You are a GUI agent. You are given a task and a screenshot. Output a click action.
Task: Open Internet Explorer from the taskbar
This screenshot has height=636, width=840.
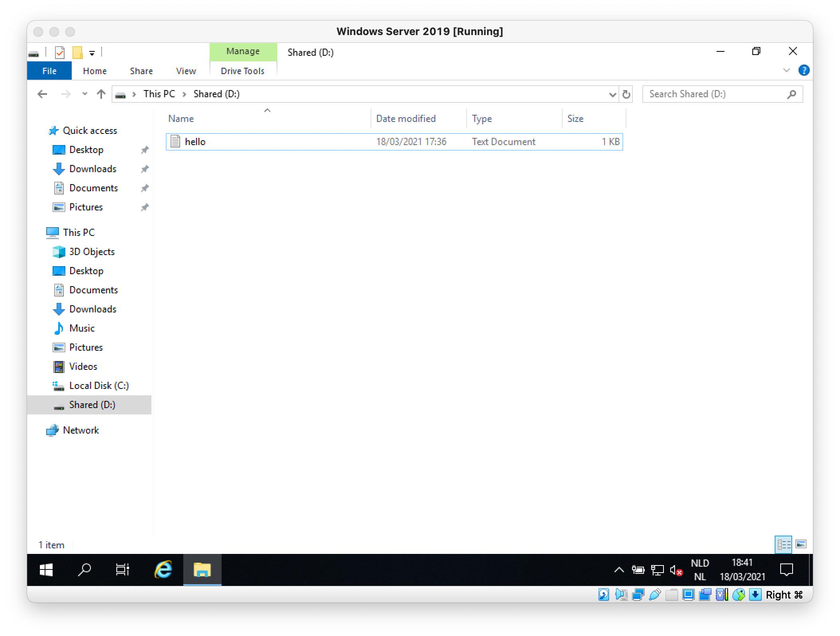click(163, 570)
